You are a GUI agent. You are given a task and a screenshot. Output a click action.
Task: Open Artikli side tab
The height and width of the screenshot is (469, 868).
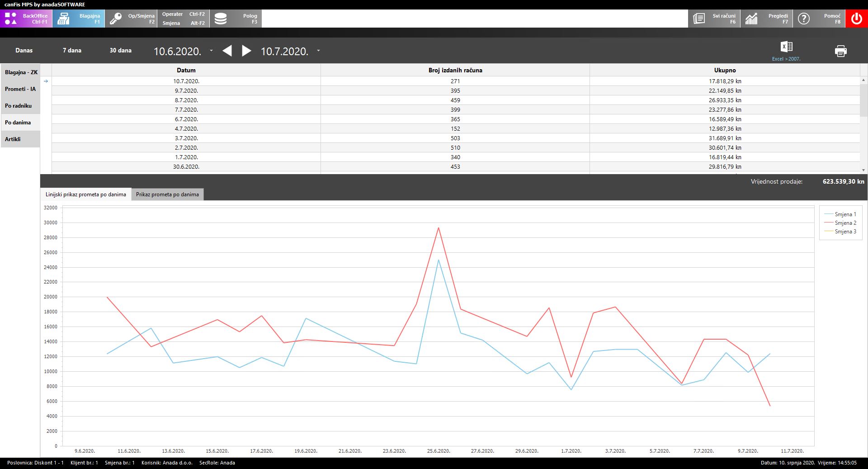coord(20,139)
